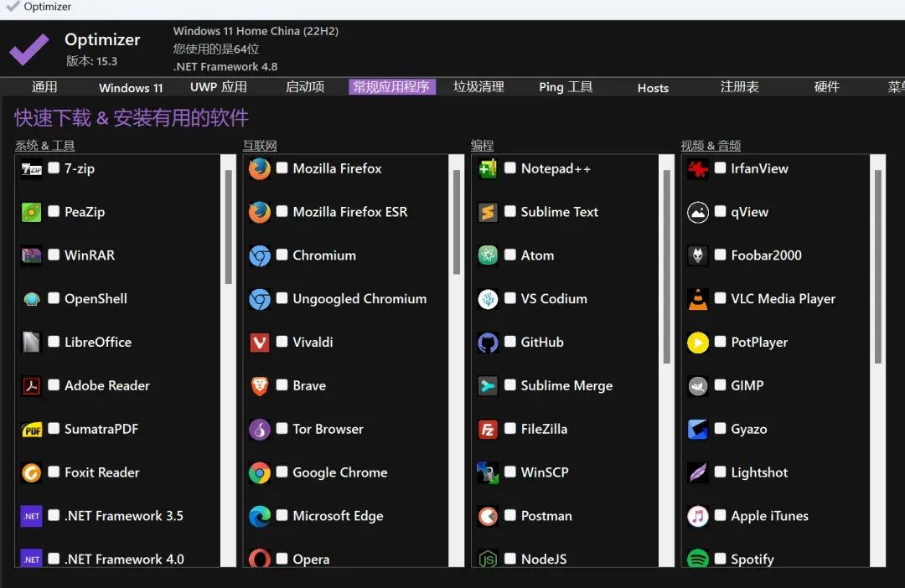Click the Notepad++ icon

(x=488, y=168)
